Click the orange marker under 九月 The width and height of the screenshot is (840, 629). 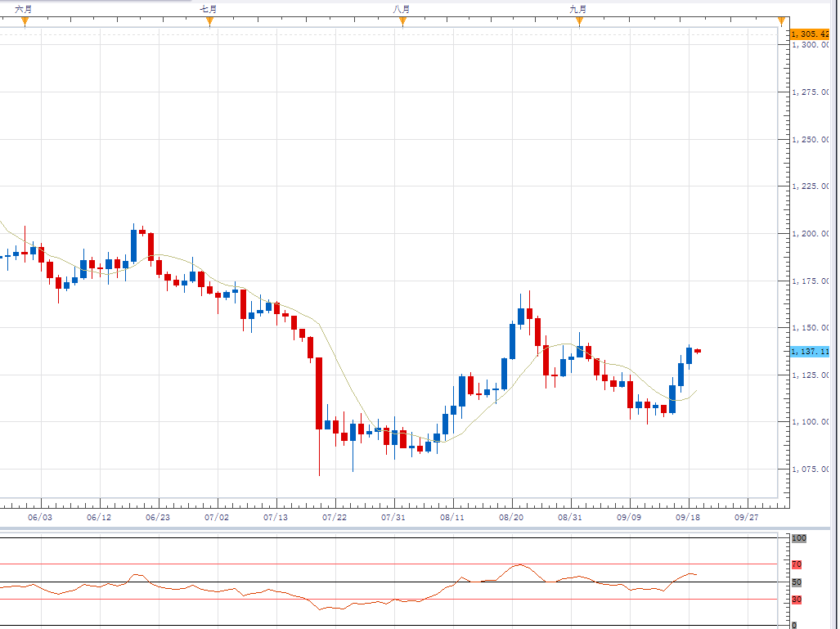[579, 22]
